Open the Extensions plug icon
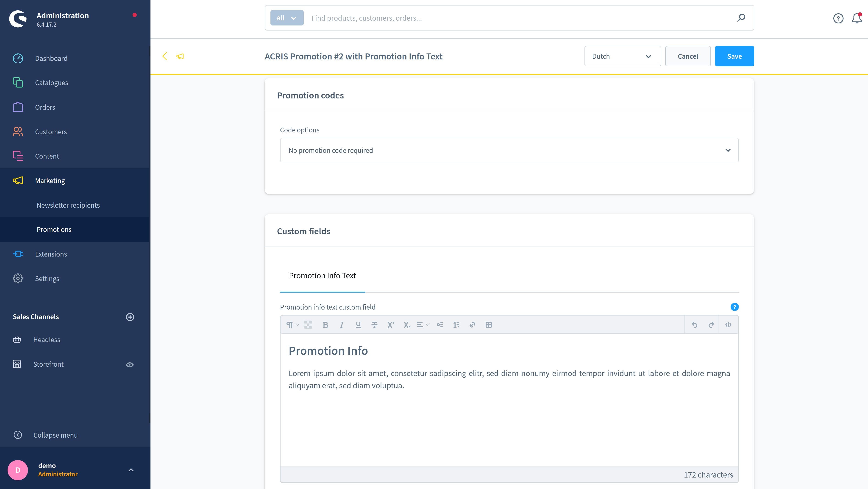868x489 pixels. click(x=18, y=254)
